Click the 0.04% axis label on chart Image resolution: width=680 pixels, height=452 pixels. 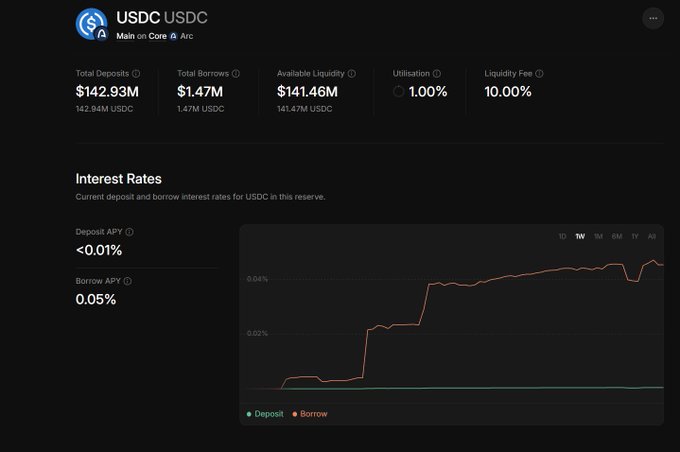[257, 279]
